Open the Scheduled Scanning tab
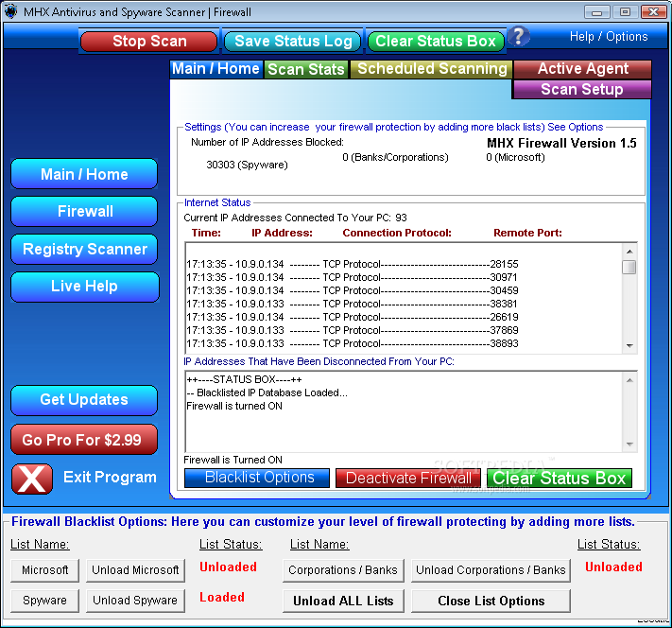Image resolution: width=672 pixels, height=628 pixels. click(x=432, y=69)
